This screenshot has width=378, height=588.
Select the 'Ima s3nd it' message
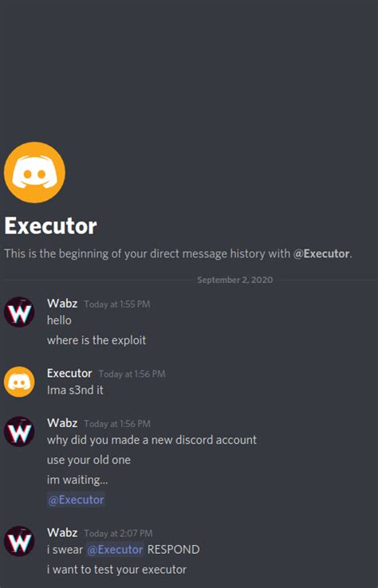pos(75,390)
